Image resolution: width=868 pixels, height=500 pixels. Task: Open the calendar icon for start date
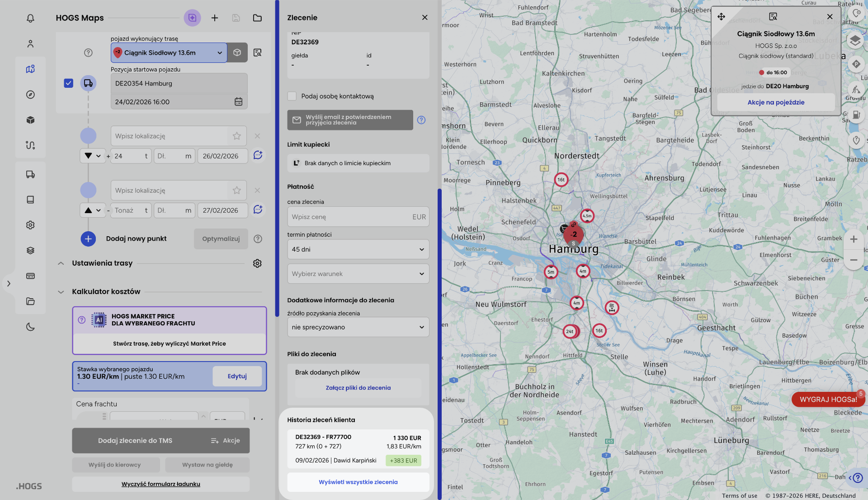(x=238, y=102)
